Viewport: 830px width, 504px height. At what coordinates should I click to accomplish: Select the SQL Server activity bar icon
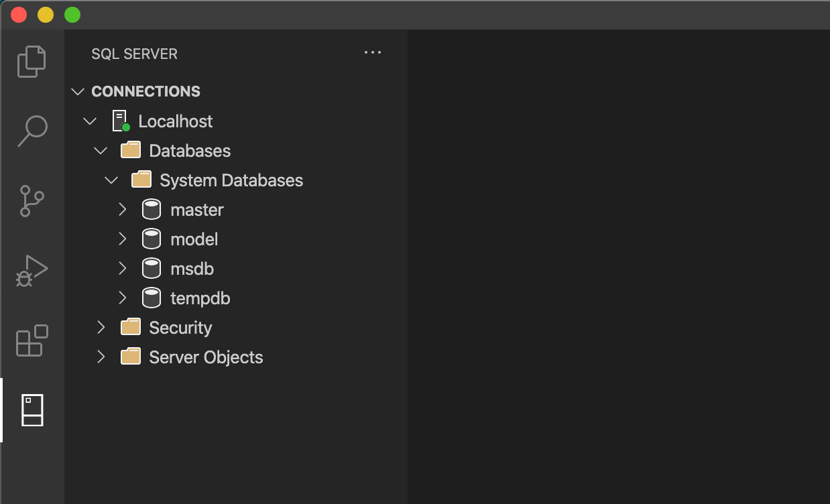coord(32,410)
